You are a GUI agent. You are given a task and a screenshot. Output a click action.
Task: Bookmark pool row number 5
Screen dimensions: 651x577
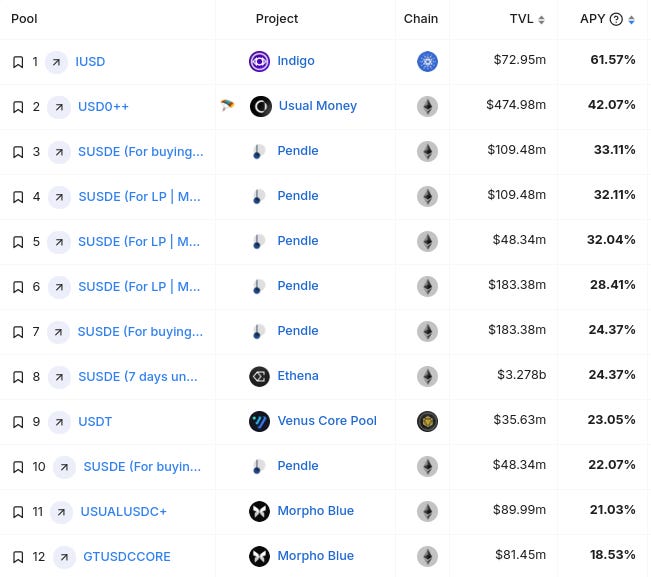[18, 242]
